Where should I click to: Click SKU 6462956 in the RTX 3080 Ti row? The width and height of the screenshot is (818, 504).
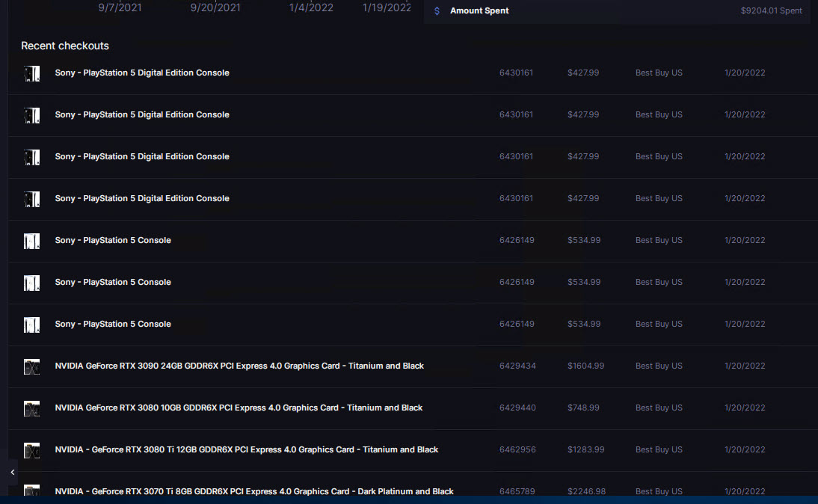click(517, 449)
